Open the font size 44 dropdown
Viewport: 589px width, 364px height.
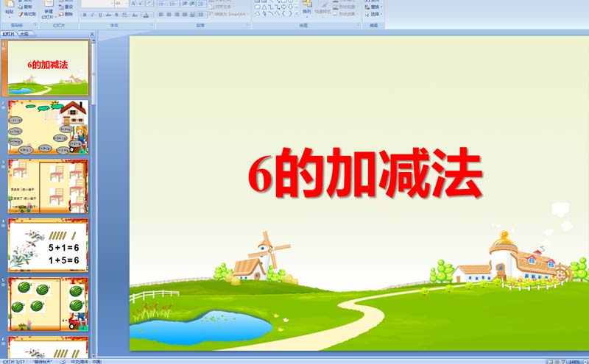tap(126, 4)
